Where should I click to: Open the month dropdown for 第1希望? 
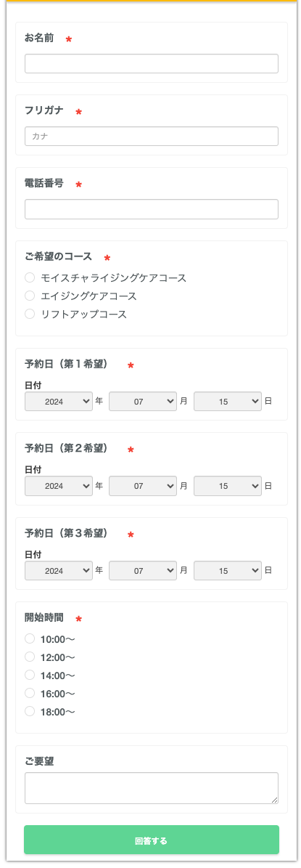[x=143, y=402]
